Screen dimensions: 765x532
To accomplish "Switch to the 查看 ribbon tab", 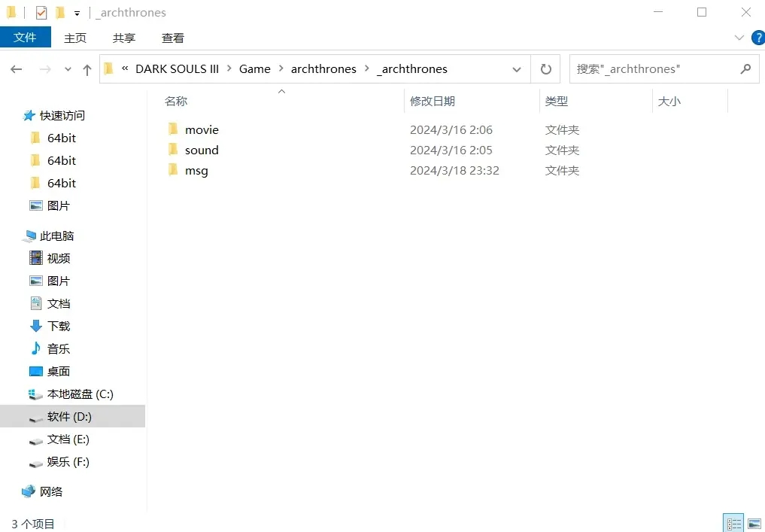I will pos(173,38).
